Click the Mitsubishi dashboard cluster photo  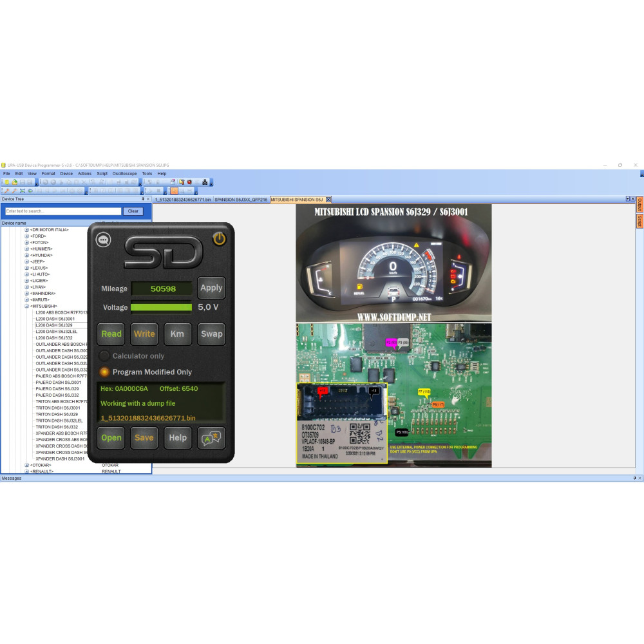tap(393, 263)
